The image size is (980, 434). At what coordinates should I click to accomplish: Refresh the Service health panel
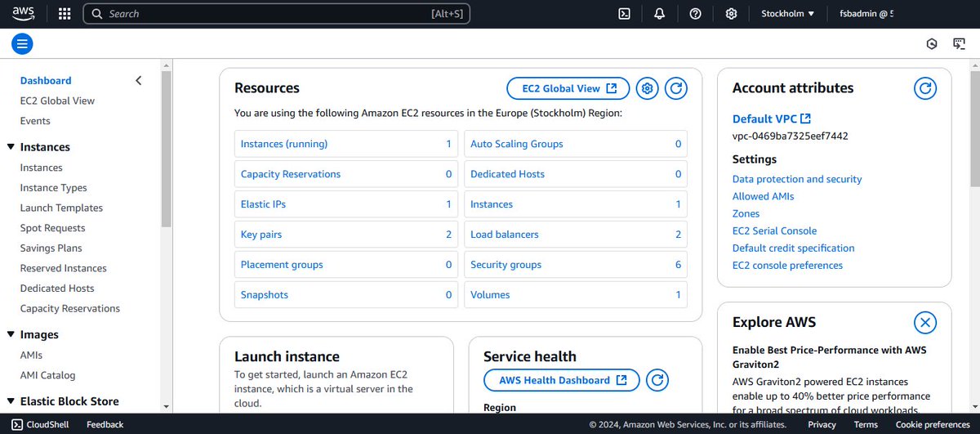click(x=657, y=380)
